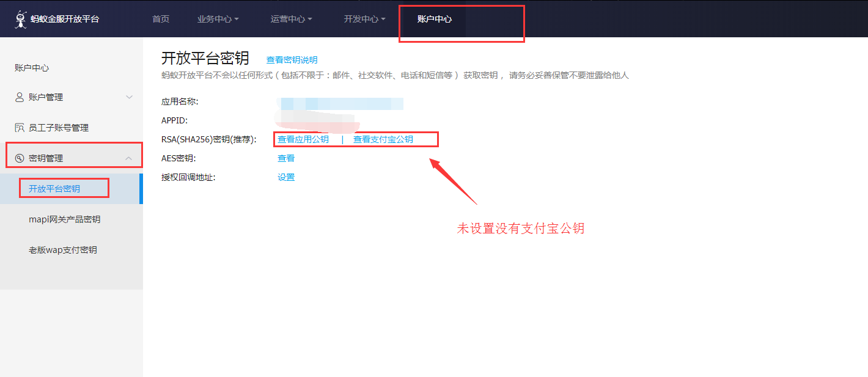Click the AES密钥: label
The width and height of the screenshot is (868, 377).
tap(178, 158)
